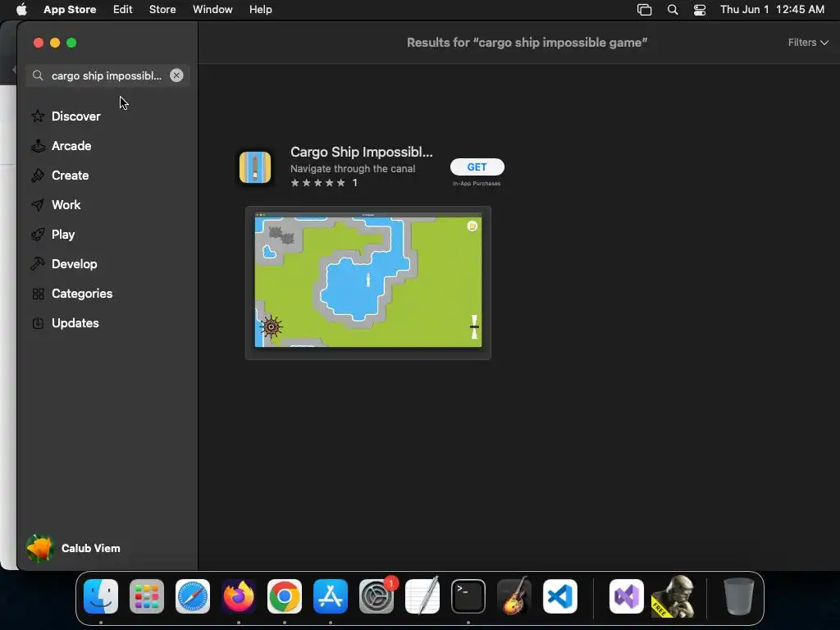The width and height of the screenshot is (840, 630).
Task: Open Develop section in sidebar
Action: 75,263
